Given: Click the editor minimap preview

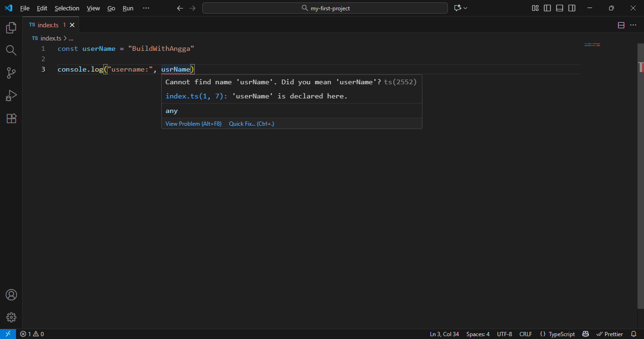Looking at the screenshot, I should (x=592, y=45).
